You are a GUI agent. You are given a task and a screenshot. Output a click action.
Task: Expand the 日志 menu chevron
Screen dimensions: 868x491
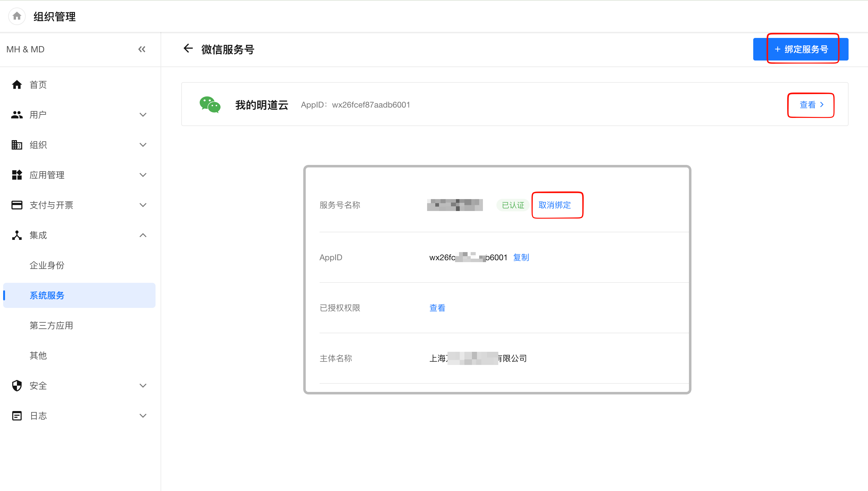pos(143,415)
